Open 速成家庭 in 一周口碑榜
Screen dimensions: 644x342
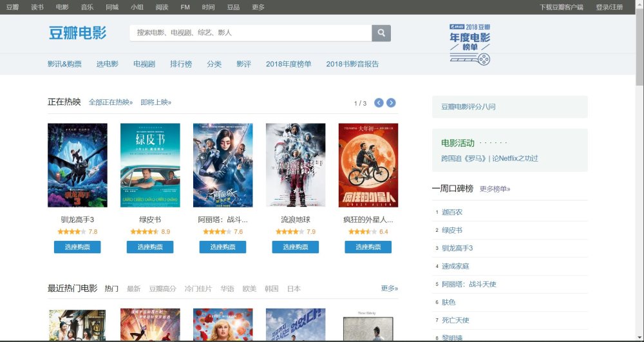coord(455,267)
